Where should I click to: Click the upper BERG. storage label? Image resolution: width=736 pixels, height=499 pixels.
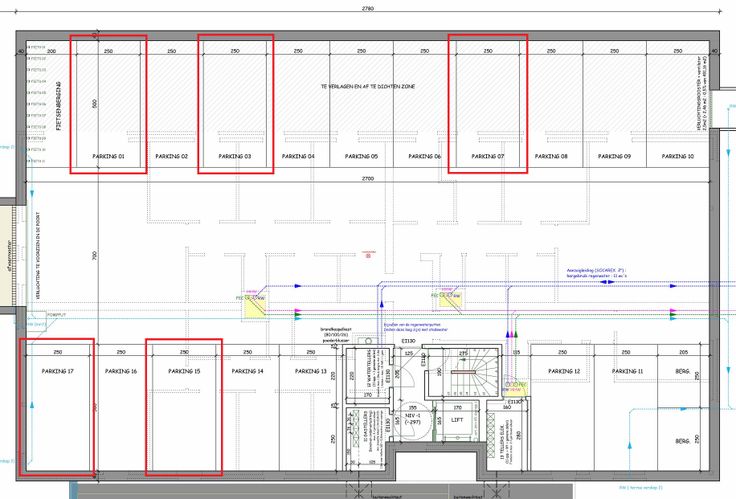(x=684, y=372)
